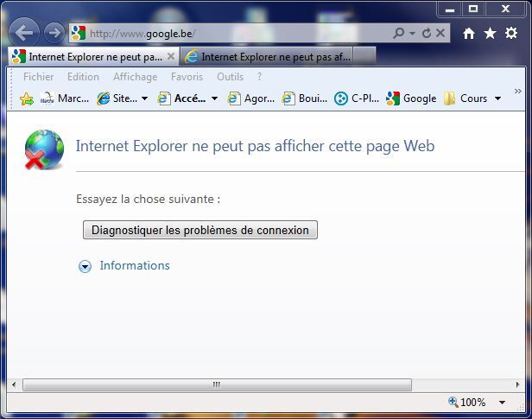This screenshot has height=419, width=532.
Task: Maximize the Internet Explorer window
Action: coord(473,10)
